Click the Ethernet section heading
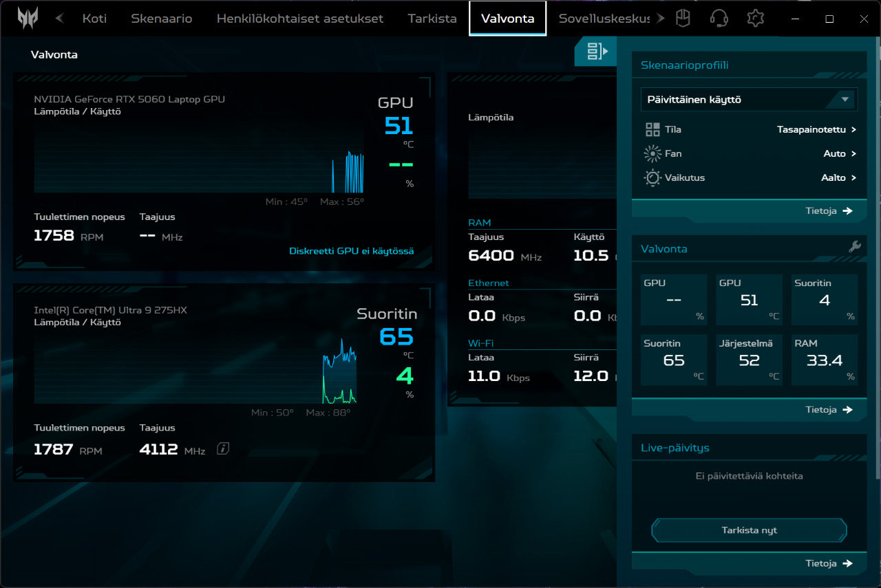 tap(489, 283)
